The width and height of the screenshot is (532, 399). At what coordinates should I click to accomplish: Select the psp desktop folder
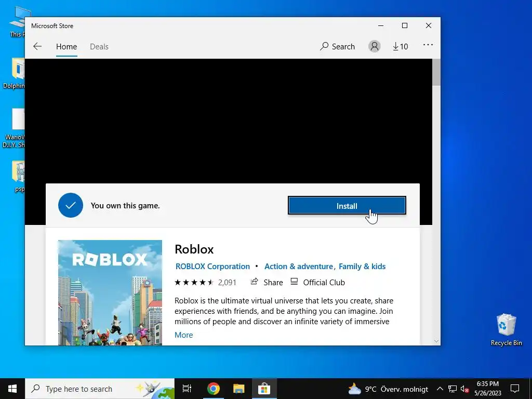(x=18, y=177)
